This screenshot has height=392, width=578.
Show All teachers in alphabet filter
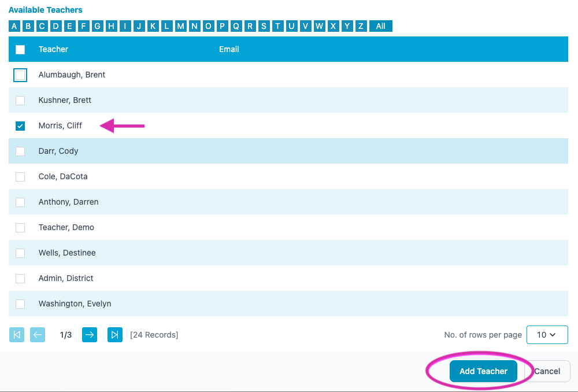click(x=381, y=26)
